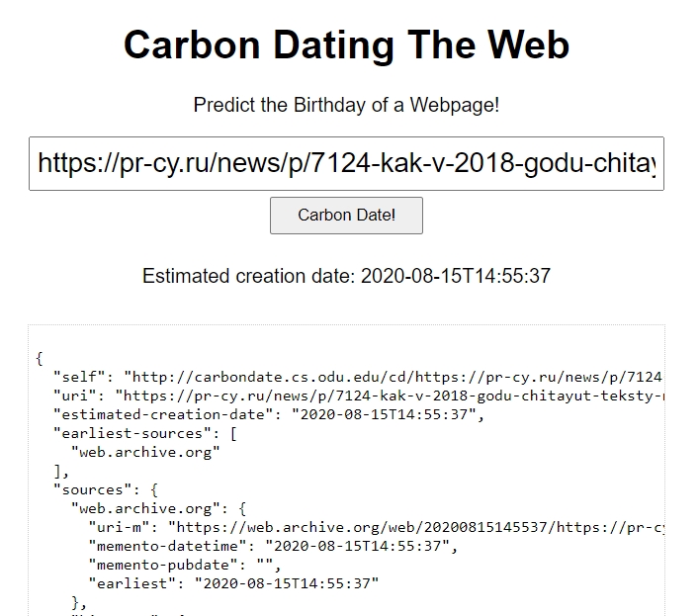
Task: Click the opening curly brace of JSON
Action: tap(39, 358)
